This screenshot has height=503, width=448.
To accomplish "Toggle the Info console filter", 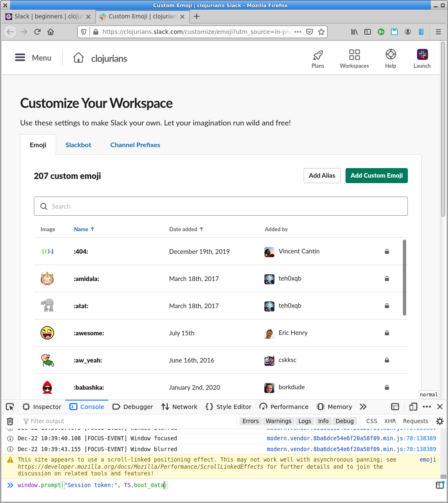I will pos(323,421).
